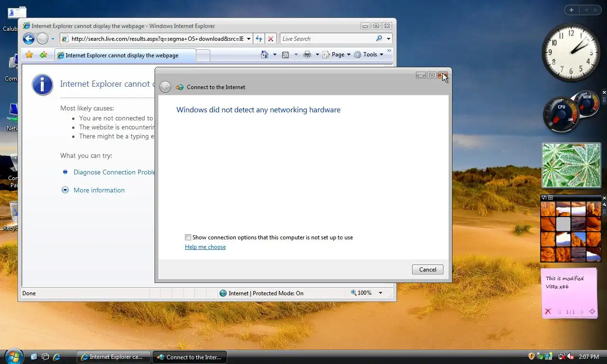Switch to the Internet Explorer taskbar button
Viewport: 607px width, 364px height.
(x=114, y=357)
